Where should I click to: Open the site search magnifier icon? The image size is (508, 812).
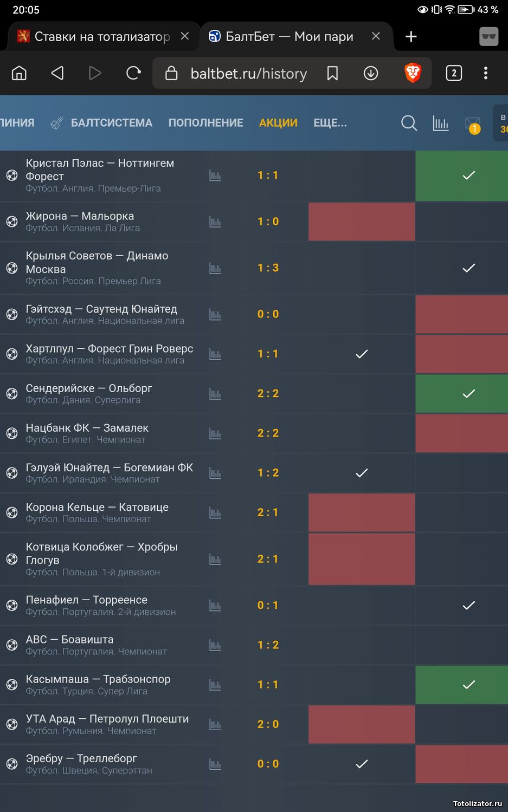click(409, 124)
